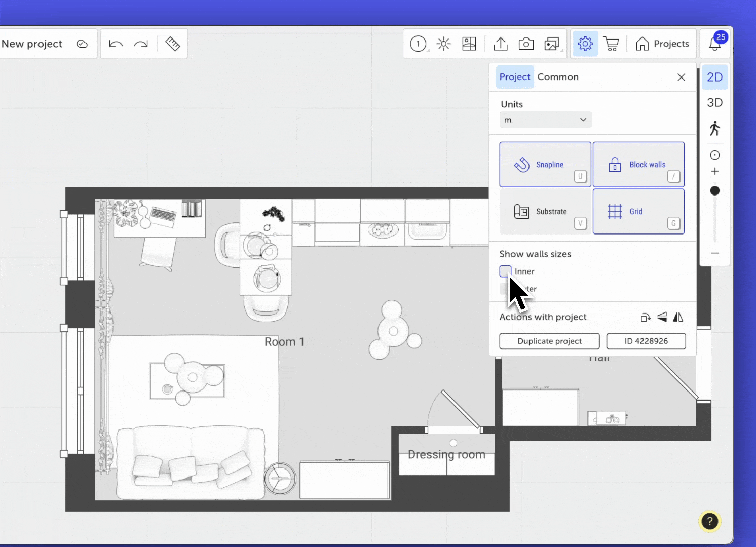Viewport: 756px width, 547px height.
Task: Select the ruler measure tool
Action: tap(172, 44)
